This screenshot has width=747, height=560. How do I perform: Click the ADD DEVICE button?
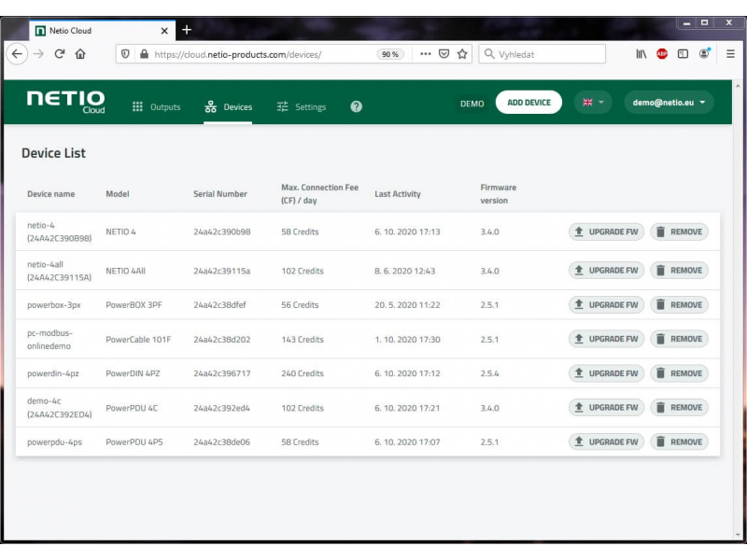(529, 103)
